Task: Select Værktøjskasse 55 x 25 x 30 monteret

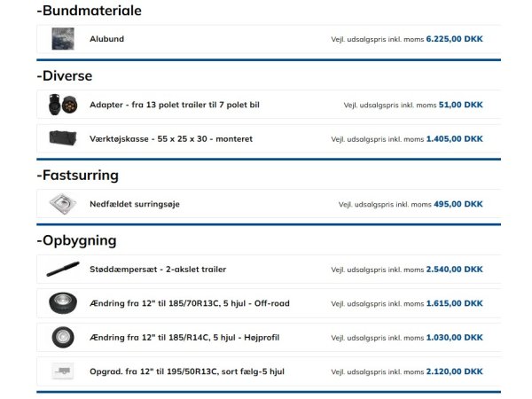Action: (170, 139)
